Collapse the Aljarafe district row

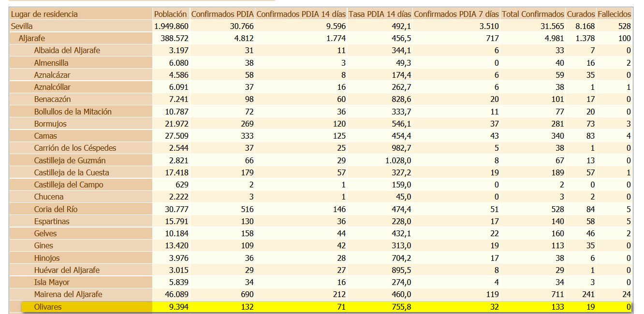[32, 38]
